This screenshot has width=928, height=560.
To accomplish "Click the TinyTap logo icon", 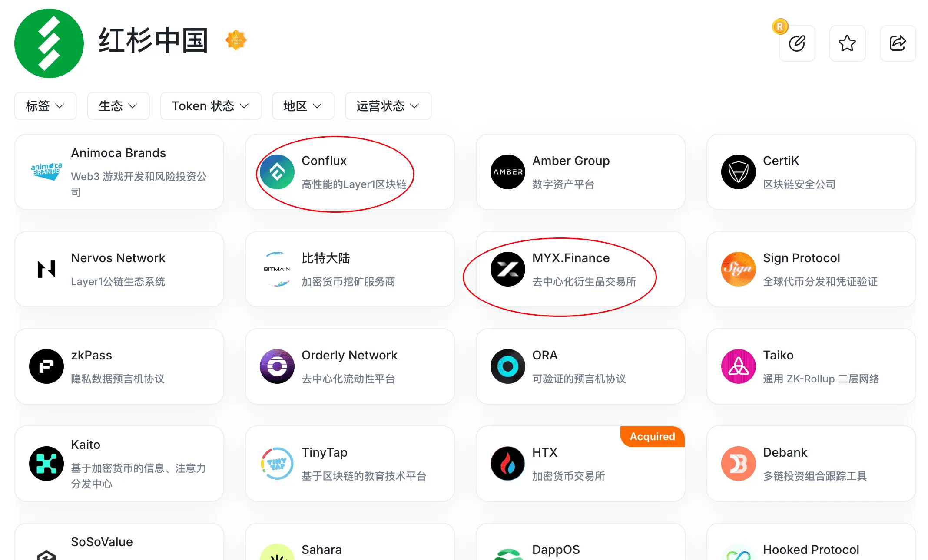I will [x=277, y=464].
